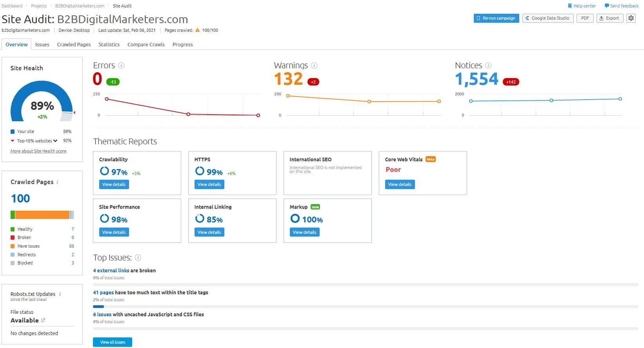This screenshot has height=348, width=644.
Task: Go to the Dashboard breadcrumb
Action: point(12,6)
